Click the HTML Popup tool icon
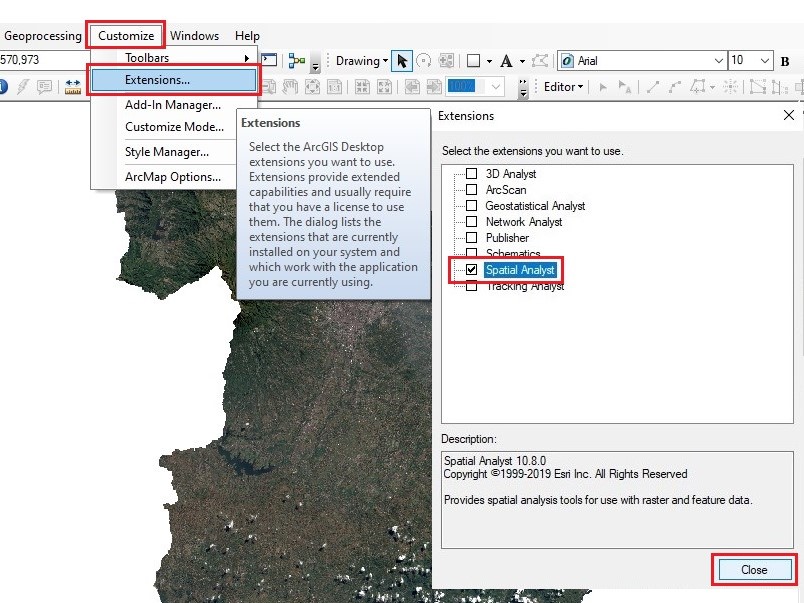 click(45, 87)
